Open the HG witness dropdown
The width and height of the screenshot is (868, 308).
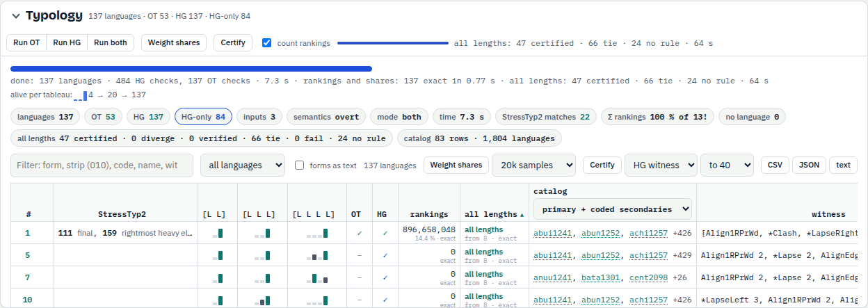(661, 165)
